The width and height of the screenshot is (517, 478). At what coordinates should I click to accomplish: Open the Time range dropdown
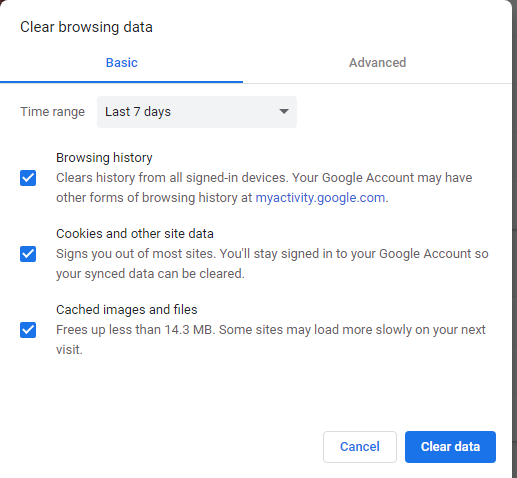pyautogui.click(x=197, y=112)
